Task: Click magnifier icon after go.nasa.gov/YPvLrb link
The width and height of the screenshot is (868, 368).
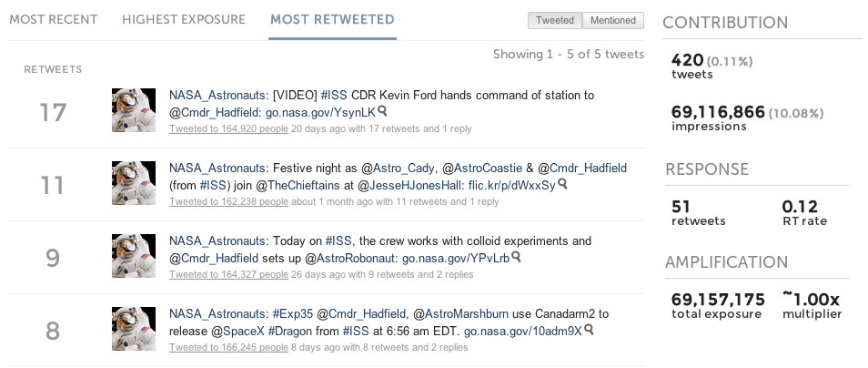Action: (517, 257)
